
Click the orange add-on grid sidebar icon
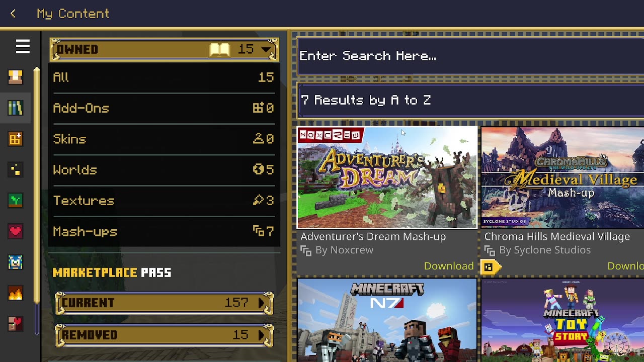tap(15, 139)
